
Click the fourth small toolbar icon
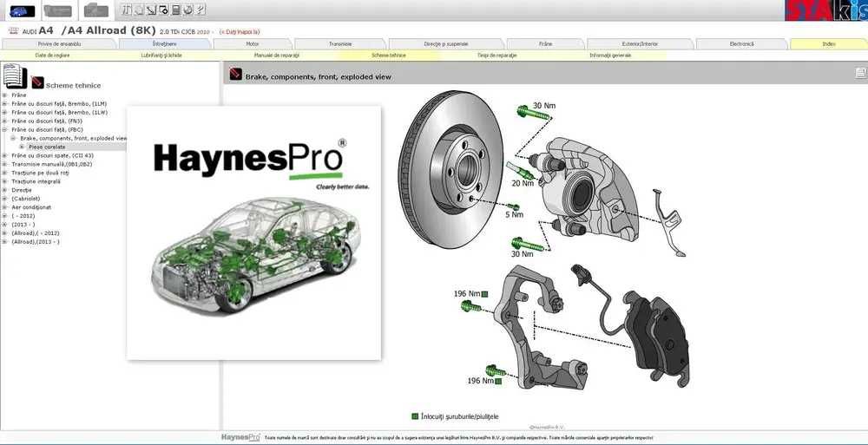coord(163,10)
